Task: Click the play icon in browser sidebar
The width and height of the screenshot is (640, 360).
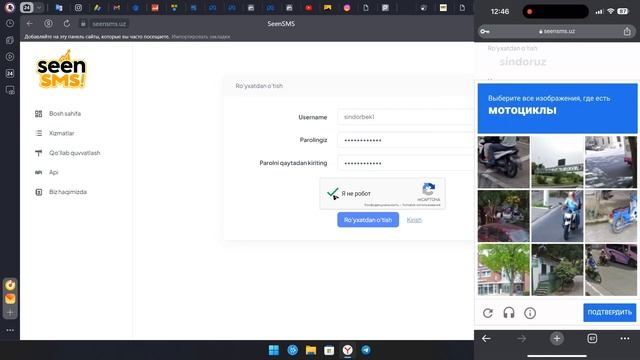Action: point(10,57)
